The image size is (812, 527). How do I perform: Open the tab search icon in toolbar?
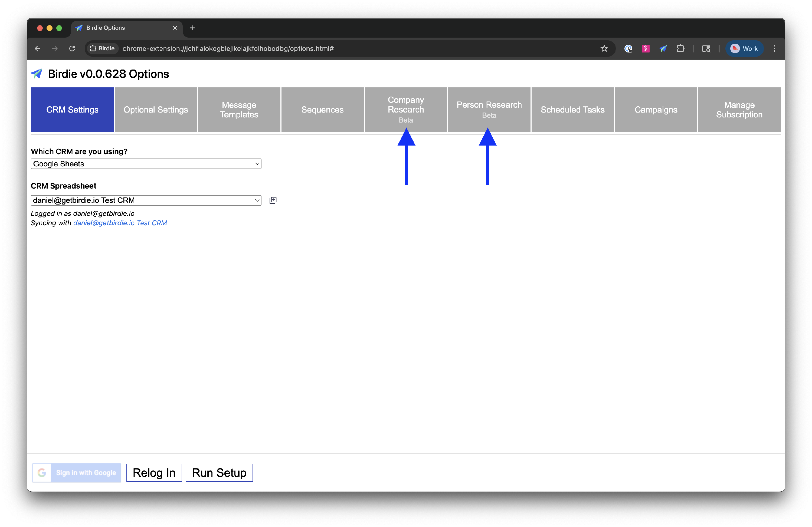pos(706,48)
